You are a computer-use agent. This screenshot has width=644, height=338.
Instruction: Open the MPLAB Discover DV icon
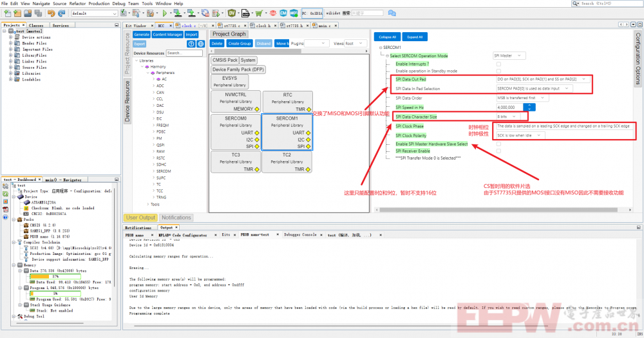[x=232, y=13]
